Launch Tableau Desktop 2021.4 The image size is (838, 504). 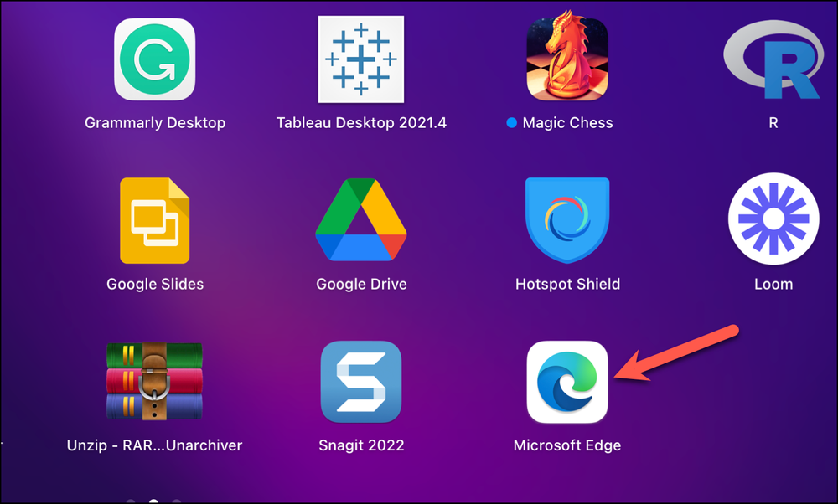tap(361, 59)
